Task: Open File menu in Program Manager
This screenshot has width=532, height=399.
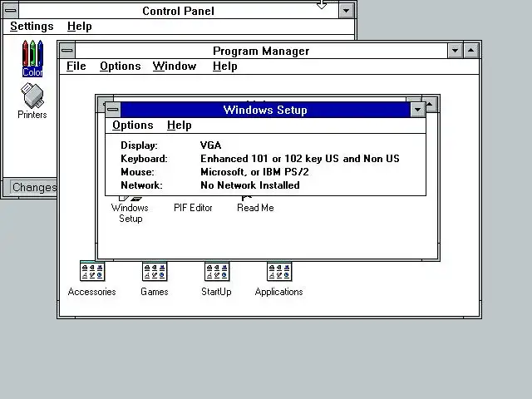Action: coord(76,66)
